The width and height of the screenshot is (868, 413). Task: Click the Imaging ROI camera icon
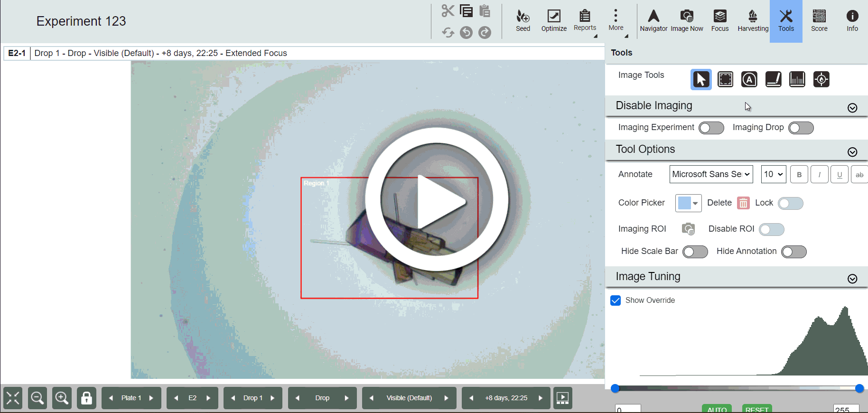click(688, 229)
